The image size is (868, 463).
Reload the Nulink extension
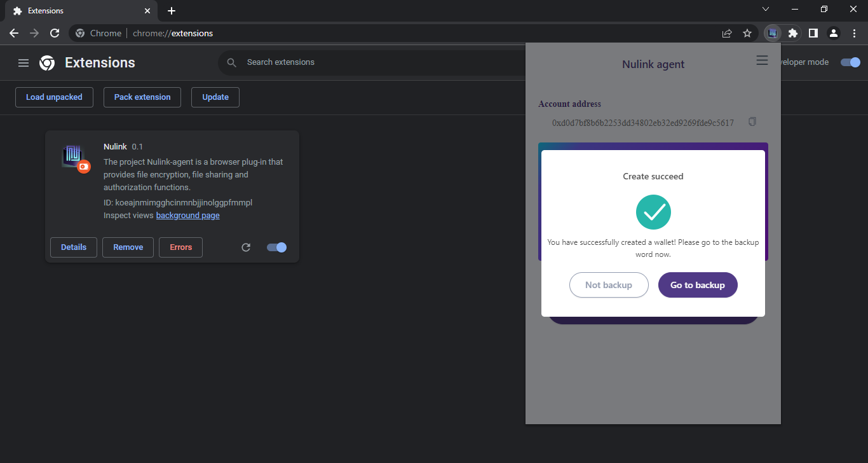click(246, 247)
